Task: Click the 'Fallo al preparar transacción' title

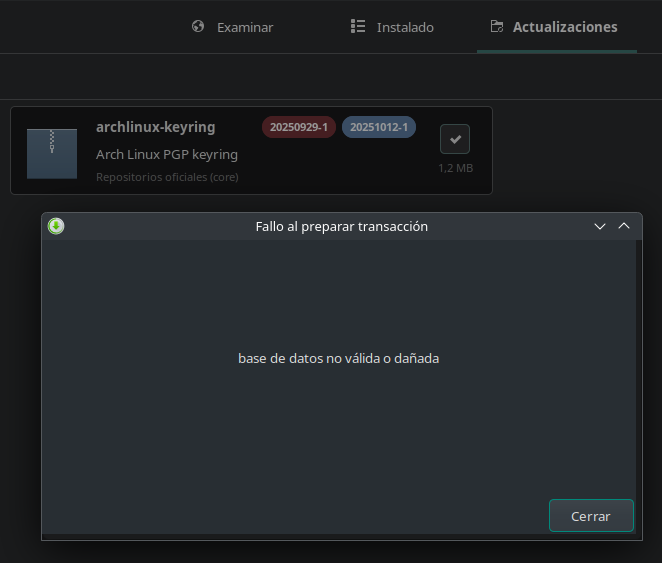Action: 341,226
